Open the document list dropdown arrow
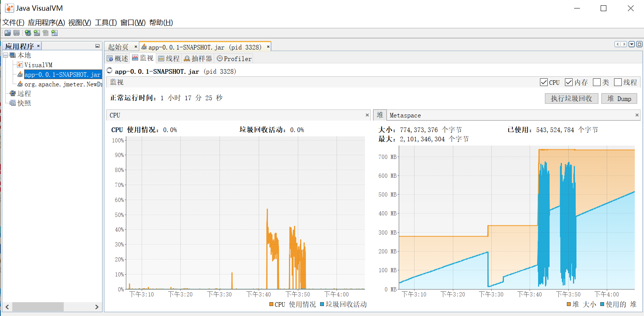 [x=632, y=44]
